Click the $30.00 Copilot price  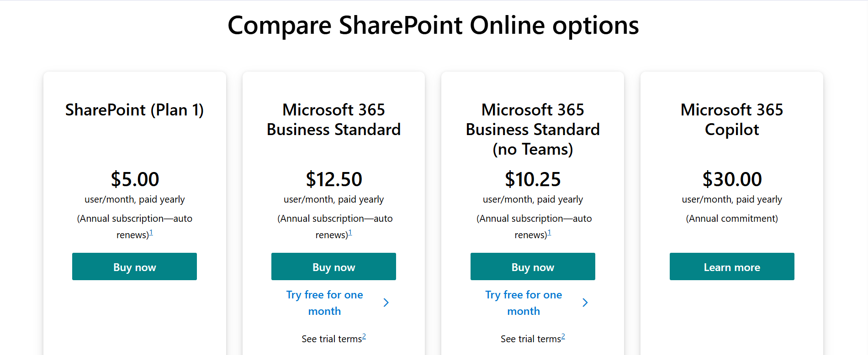pos(732,179)
